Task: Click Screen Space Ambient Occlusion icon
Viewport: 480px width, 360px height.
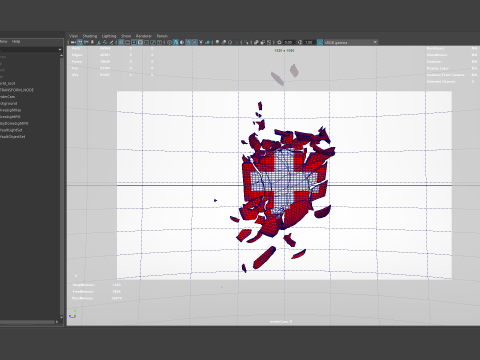Action: point(217,42)
